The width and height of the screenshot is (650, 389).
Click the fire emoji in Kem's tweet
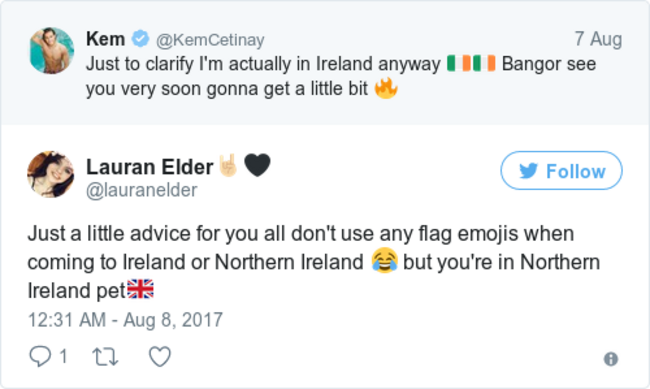[x=386, y=88]
